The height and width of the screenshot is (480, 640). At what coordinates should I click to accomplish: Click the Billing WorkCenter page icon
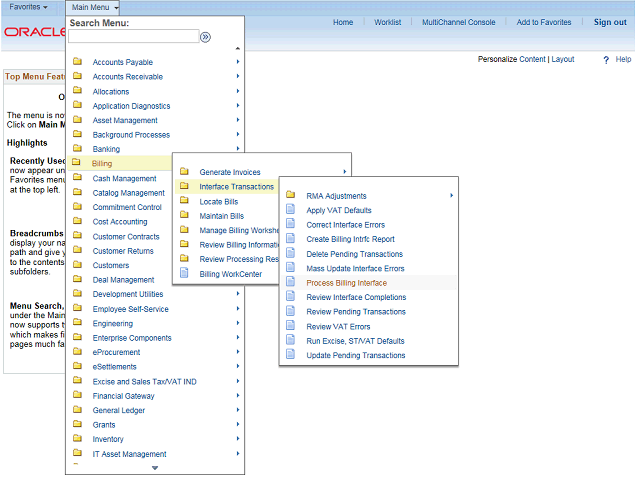pyautogui.click(x=184, y=273)
